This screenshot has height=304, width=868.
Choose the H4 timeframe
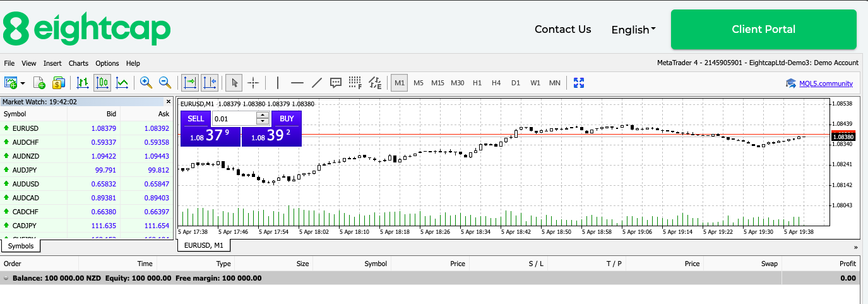(x=496, y=83)
